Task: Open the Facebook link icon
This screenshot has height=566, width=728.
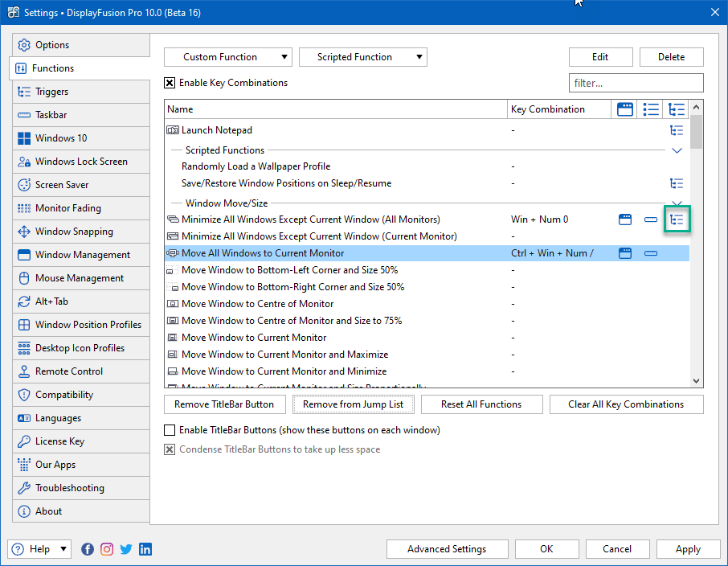Action: click(88, 549)
